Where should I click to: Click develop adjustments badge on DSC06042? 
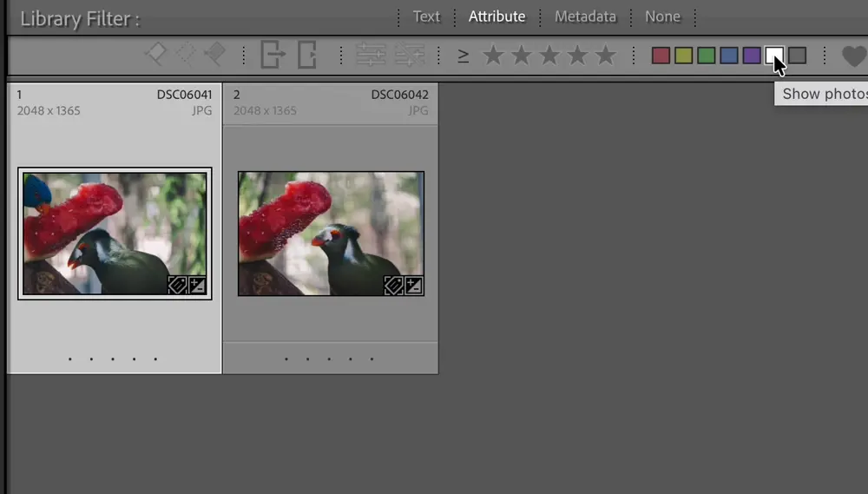click(413, 286)
